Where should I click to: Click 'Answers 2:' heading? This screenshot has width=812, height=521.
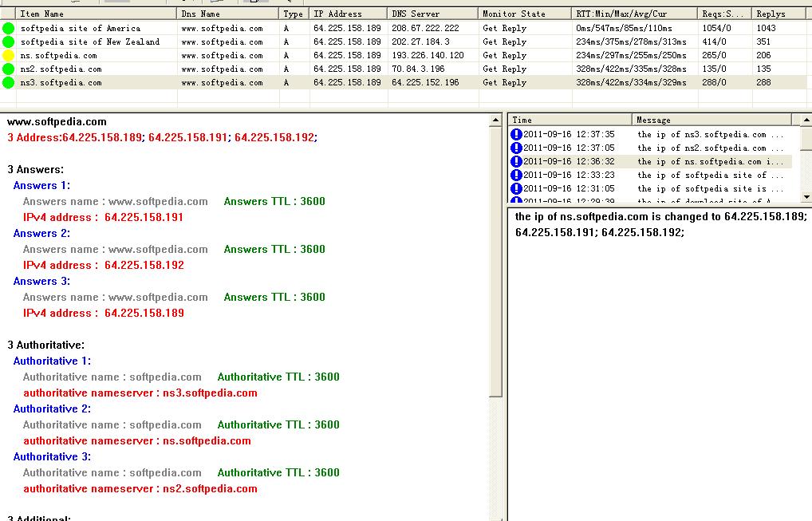42,234
